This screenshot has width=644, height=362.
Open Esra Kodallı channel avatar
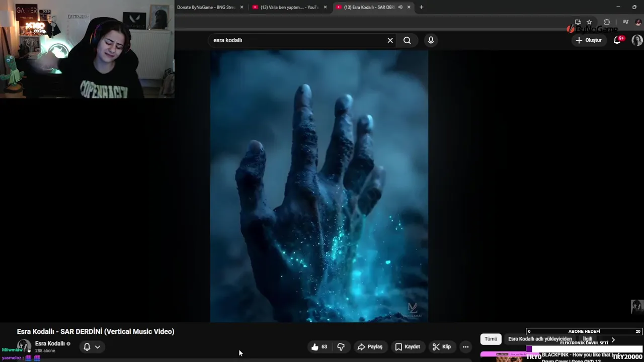[24, 346]
